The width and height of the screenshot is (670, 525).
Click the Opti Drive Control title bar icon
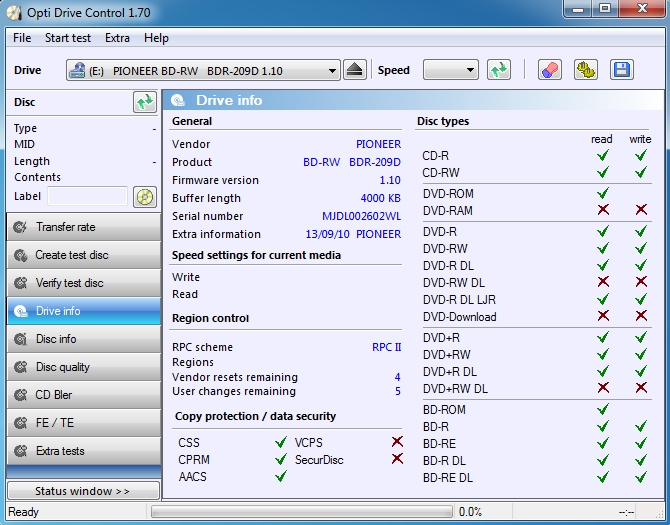14,13
